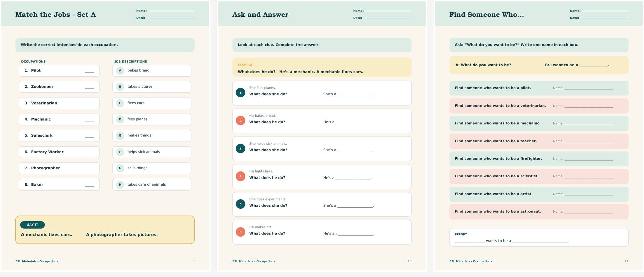Click the answer blank beside 4. Mechanic
Screen dimensions: 644x277
point(89,120)
